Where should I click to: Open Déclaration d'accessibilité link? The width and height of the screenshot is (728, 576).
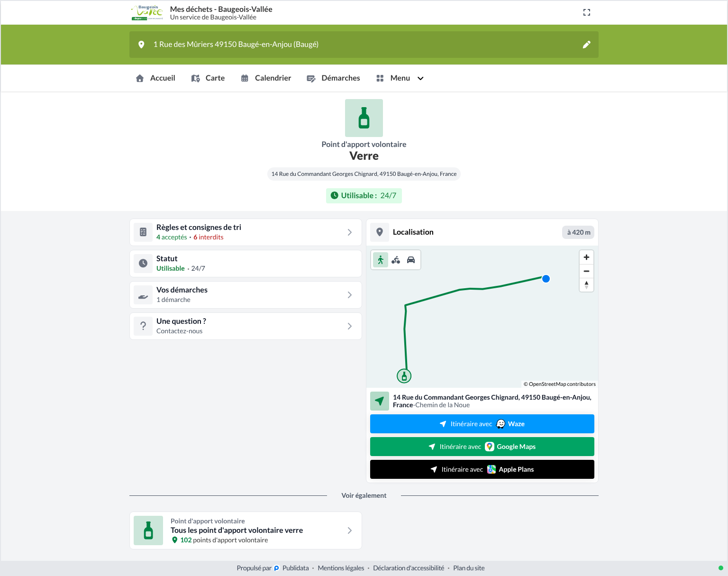(409, 568)
